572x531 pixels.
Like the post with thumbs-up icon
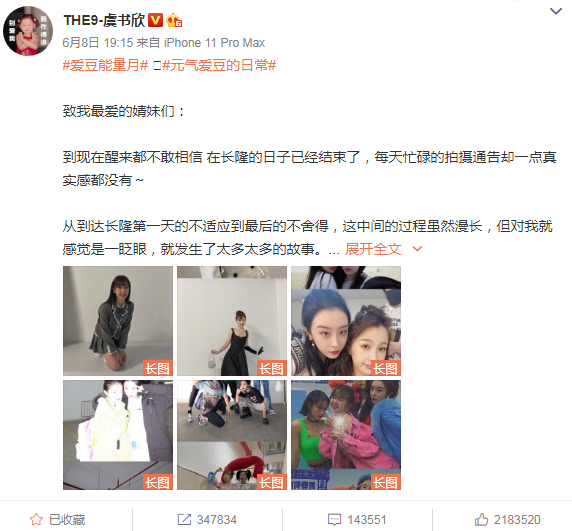(481, 519)
